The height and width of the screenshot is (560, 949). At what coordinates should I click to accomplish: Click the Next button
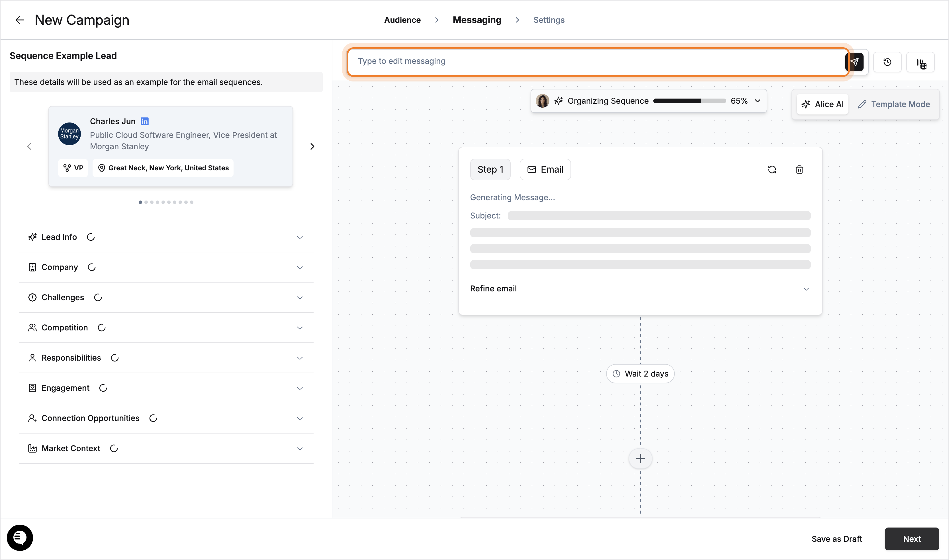tap(912, 539)
